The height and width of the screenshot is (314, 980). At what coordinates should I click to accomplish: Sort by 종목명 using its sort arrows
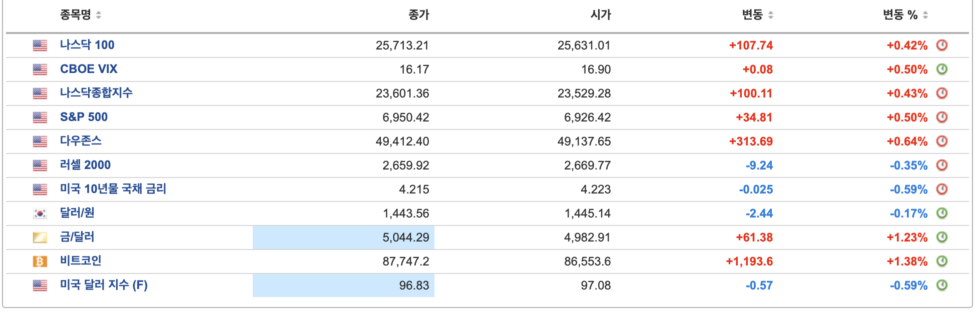(99, 15)
